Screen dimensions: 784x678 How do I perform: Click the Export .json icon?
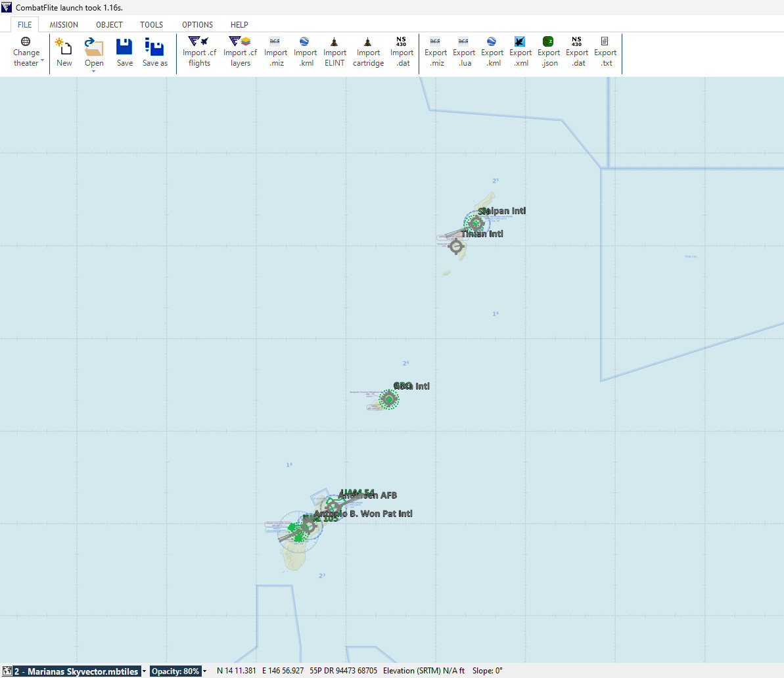point(549,42)
